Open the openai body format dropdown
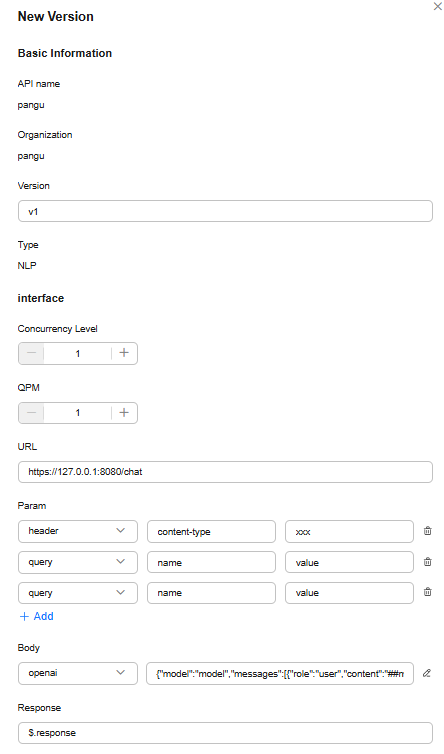Image resolution: width=444 pixels, height=754 pixels. tap(78, 673)
